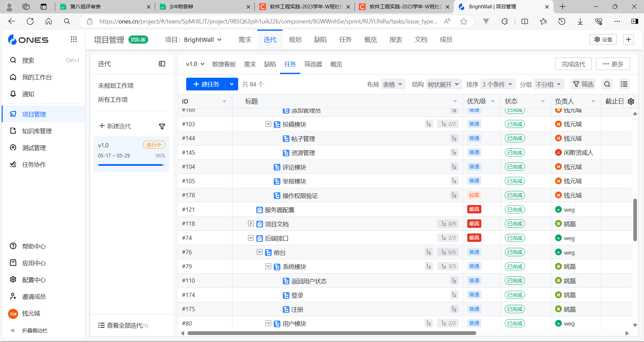Expand the 项目文档 task row

[251, 223]
